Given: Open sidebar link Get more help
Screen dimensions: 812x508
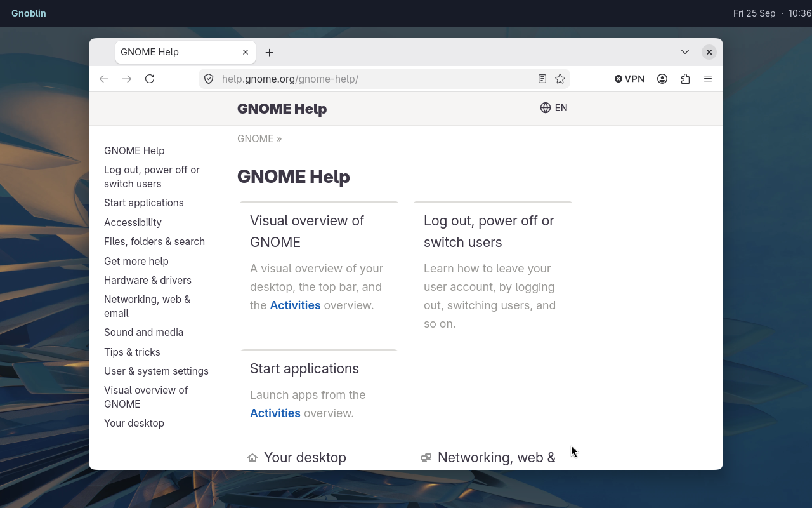Looking at the screenshot, I should (x=136, y=261).
